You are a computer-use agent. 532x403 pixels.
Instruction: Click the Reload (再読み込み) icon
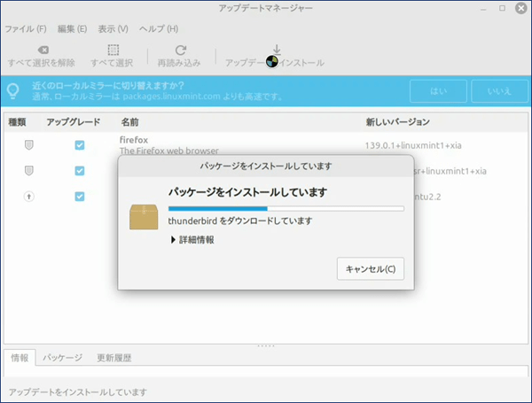[181, 50]
